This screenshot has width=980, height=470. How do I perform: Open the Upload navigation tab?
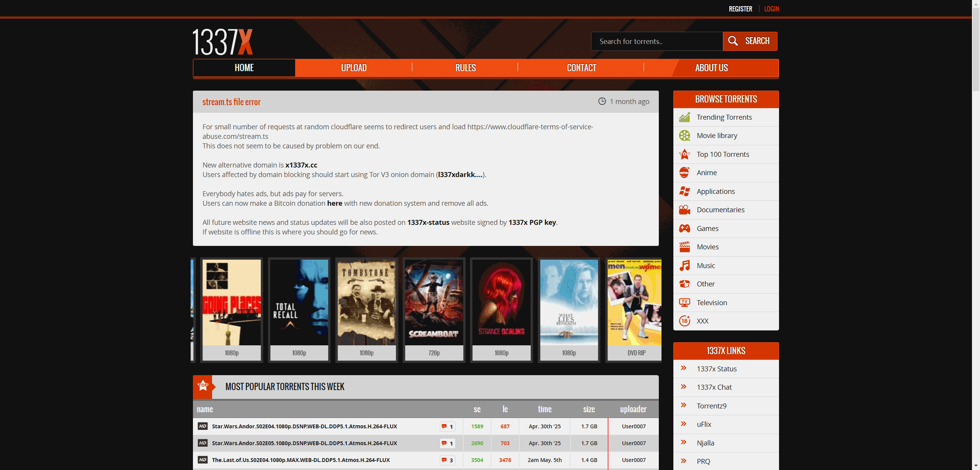[354, 68]
